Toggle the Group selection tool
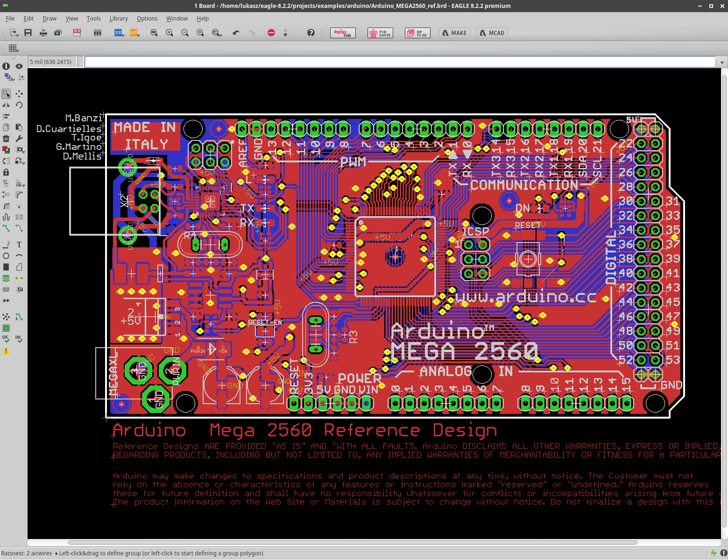The height and width of the screenshot is (560, 728). tap(7, 94)
